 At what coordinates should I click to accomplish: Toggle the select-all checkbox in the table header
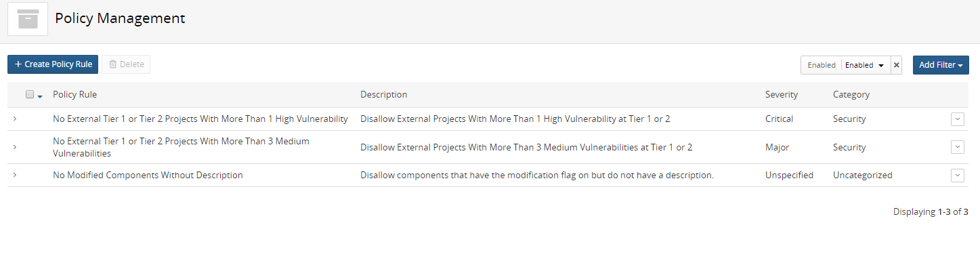click(x=30, y=95)
